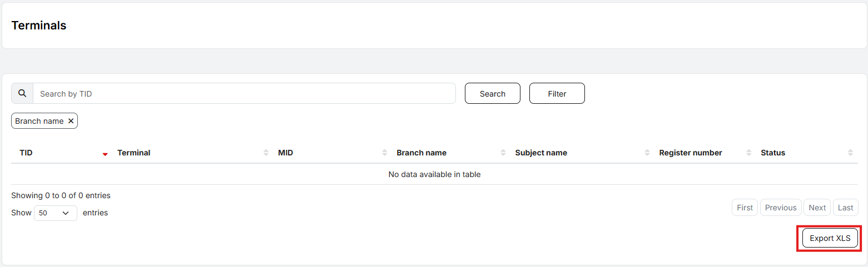Click the TID column header text

[x=26, y=153]
